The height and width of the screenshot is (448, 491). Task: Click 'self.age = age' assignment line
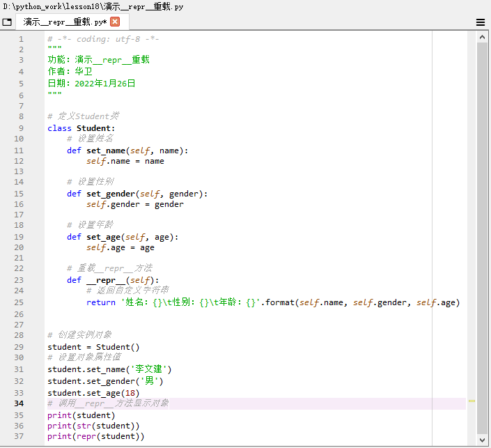[x=120, y=248]
